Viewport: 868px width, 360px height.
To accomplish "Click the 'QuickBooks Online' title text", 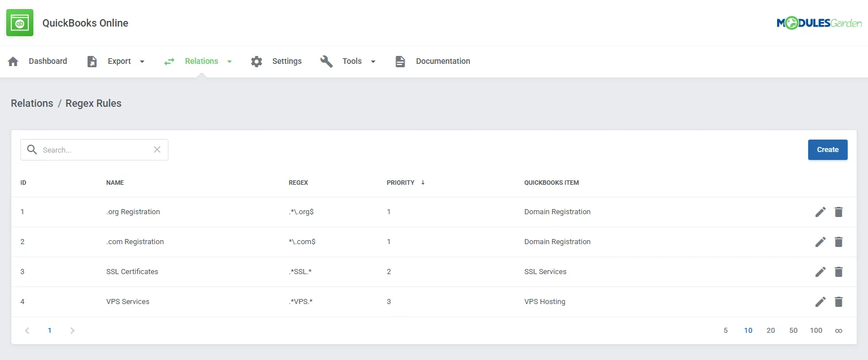I will click(x=85, y=23).
